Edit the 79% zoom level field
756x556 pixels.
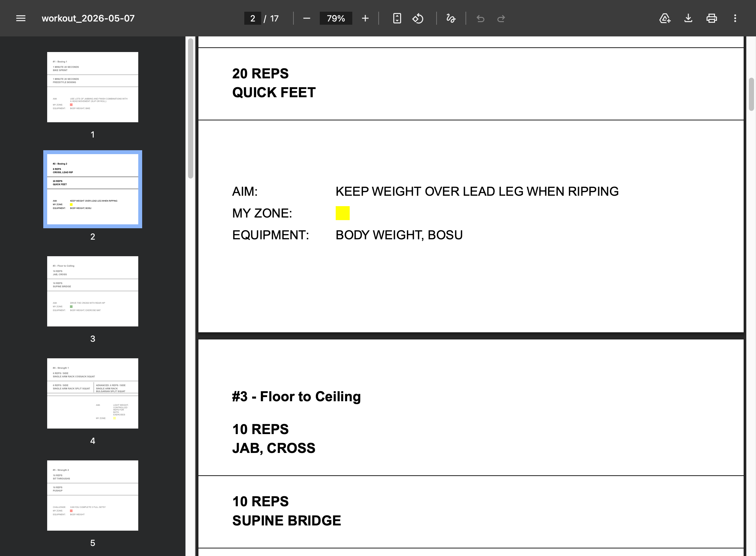click(336, 18)
